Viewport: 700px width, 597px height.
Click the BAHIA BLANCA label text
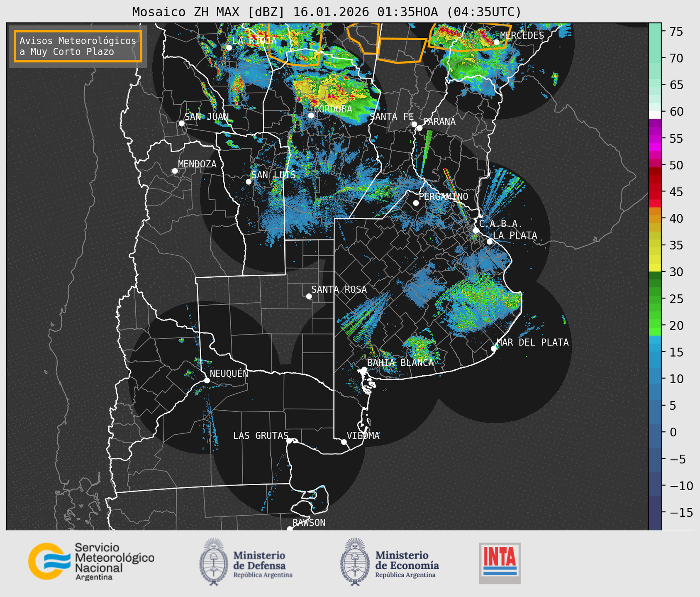(400, 362)
